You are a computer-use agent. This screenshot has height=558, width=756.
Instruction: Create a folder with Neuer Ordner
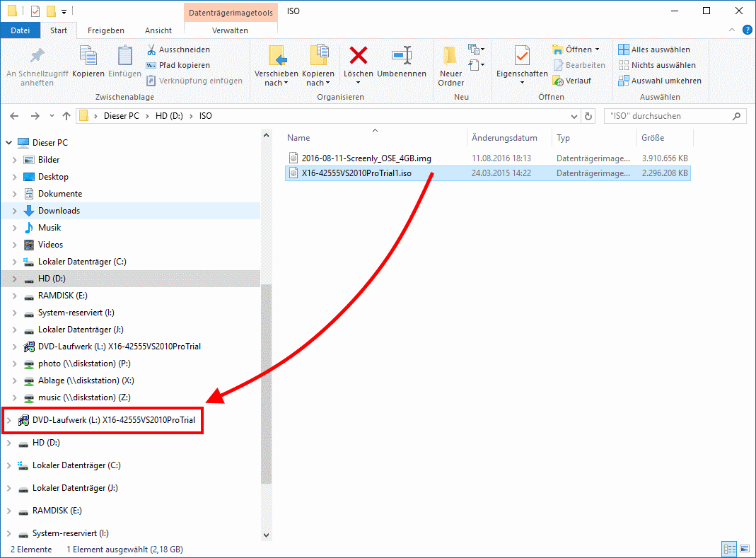(450, 66)
